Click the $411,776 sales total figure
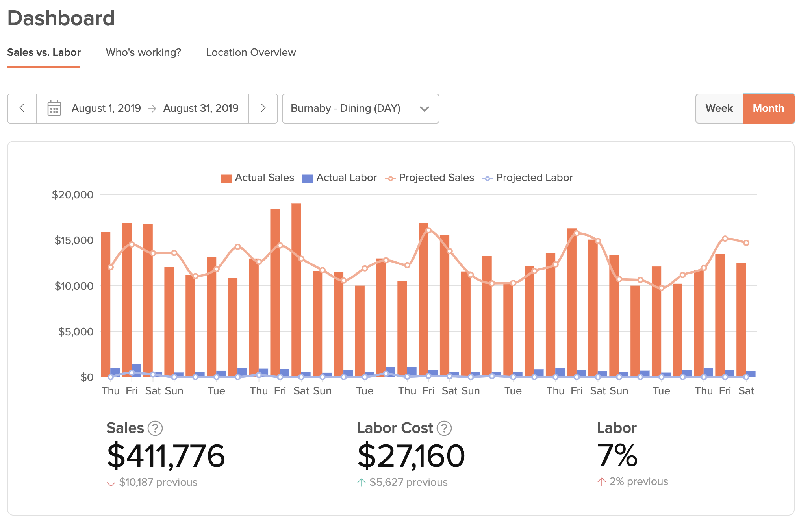The image size is (812, 529). point(166,456)
